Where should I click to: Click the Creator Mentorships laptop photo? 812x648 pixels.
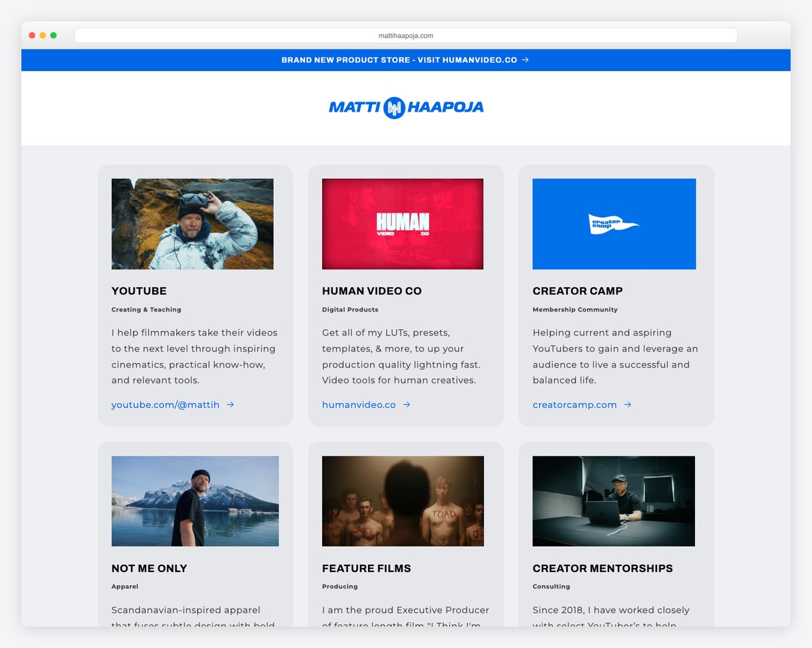point(614,501)
